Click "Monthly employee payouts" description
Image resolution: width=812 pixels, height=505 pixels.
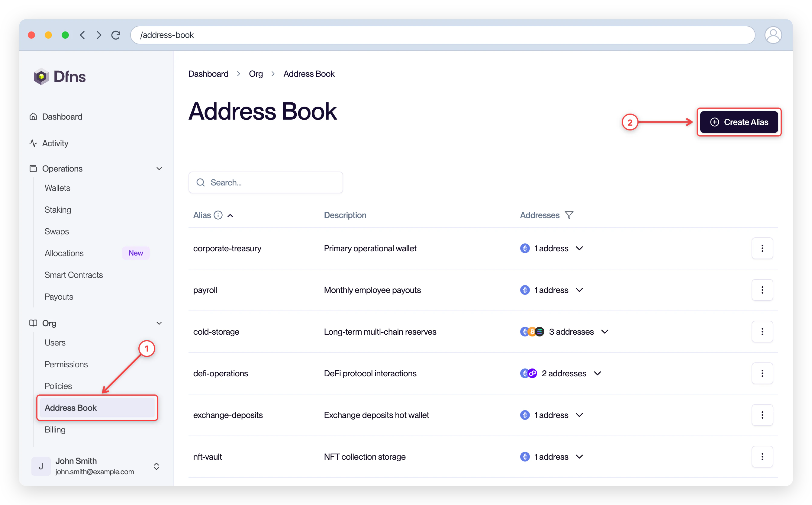tap(372, 290)
